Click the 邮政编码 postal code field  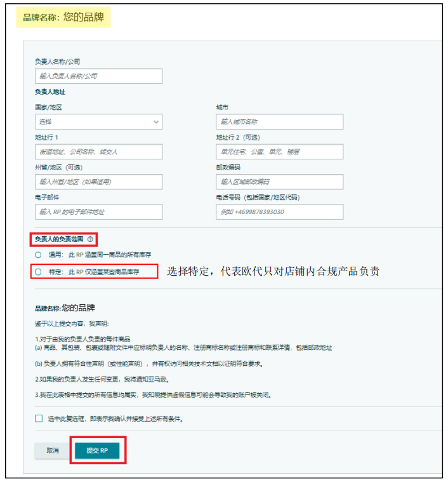coord(279,182)
